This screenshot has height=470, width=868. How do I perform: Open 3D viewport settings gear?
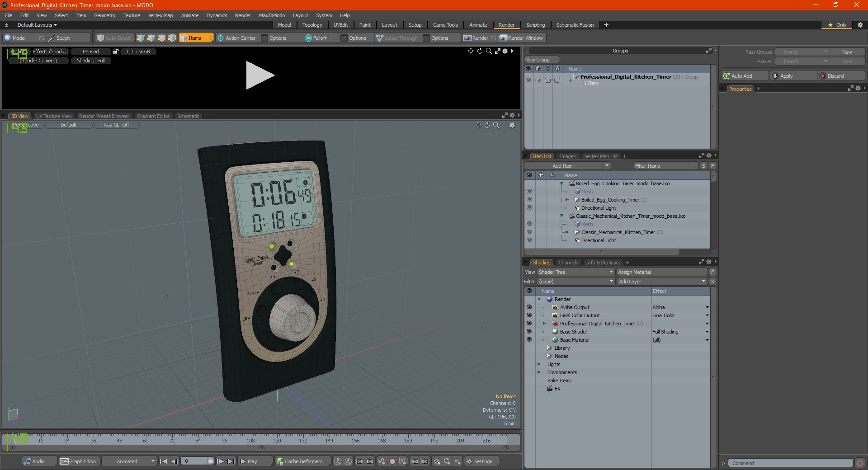[512, 125]
